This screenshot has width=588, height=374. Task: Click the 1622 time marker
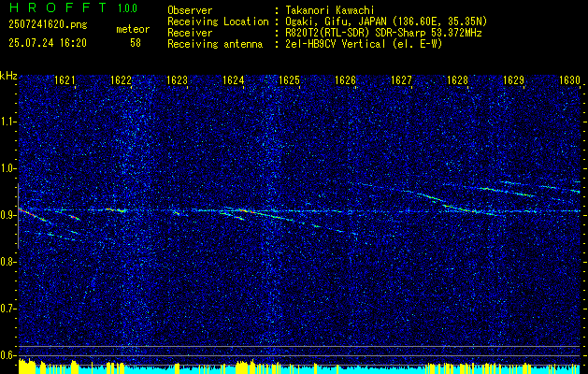click(x=122, y=79)
